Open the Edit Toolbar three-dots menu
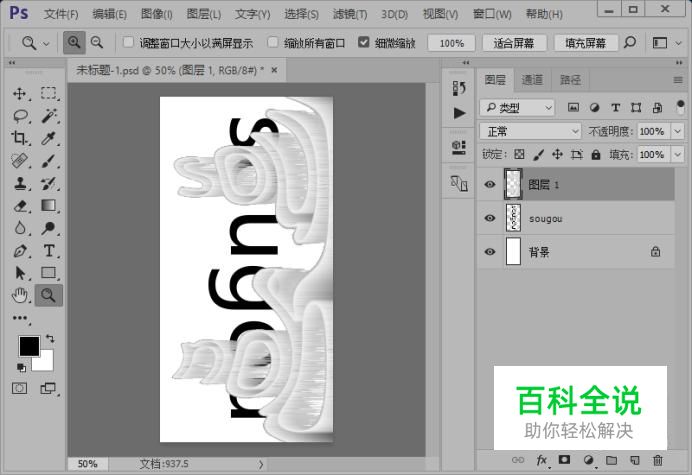Image resolution: width=692 pixels, height=475 pixels. (20, 318)
